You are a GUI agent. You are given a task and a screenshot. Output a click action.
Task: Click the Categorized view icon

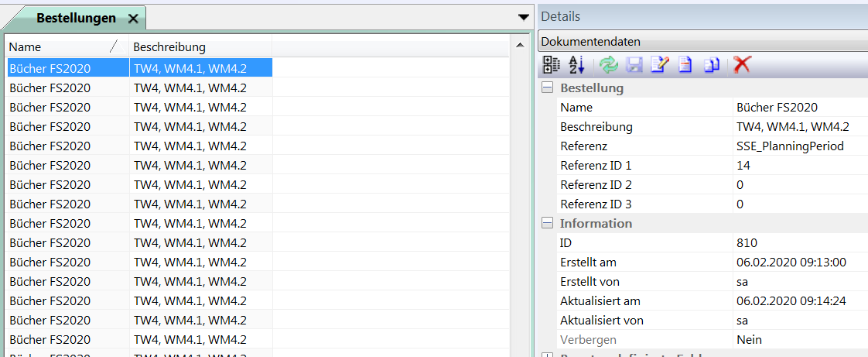pos(550,65)
